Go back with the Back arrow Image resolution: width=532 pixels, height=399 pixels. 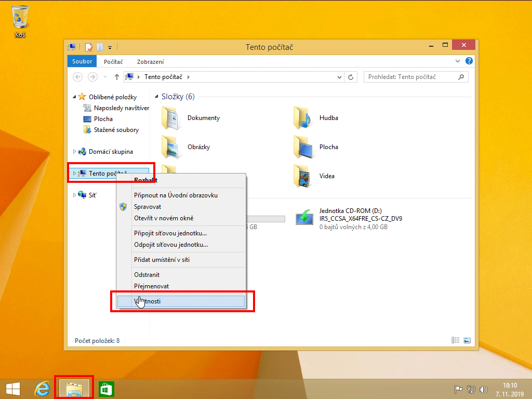pos(78,77)
